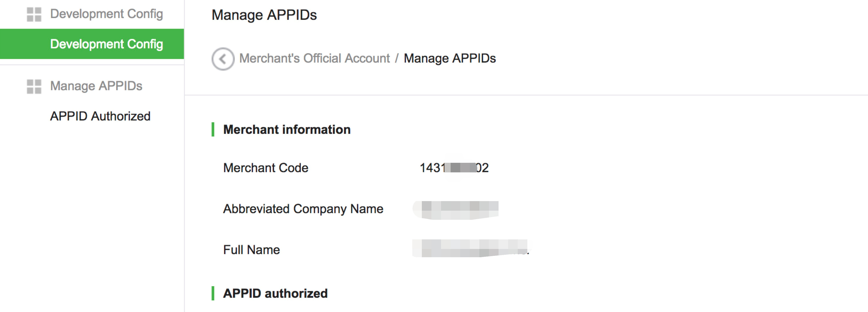Screen dimensions: 868x312
Task: Click green bar beside APPID authorized heading
Action: [x=213, y=294]
